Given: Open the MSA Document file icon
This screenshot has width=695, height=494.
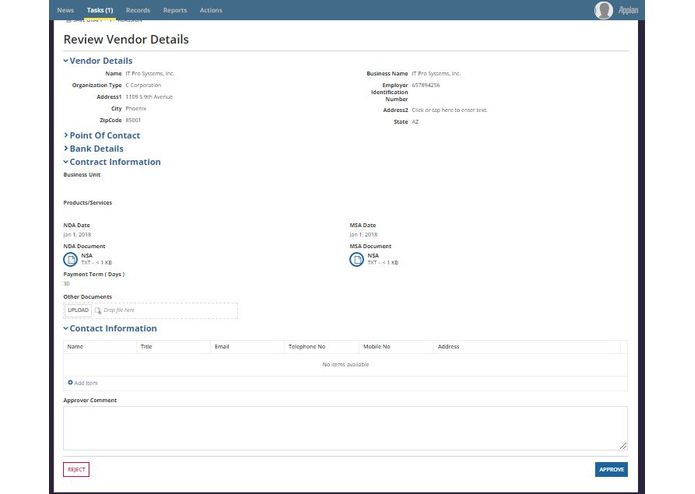Looking at the screenshot, I should tap(357, 259).
